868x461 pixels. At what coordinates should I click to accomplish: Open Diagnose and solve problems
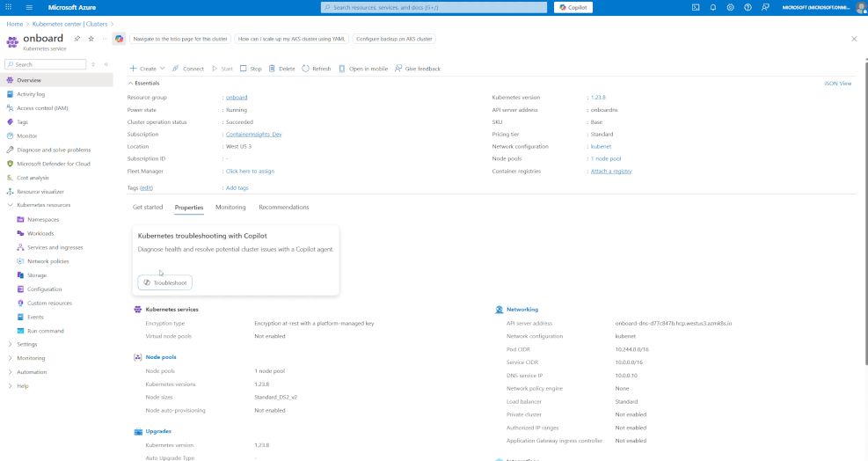(53, 150)
